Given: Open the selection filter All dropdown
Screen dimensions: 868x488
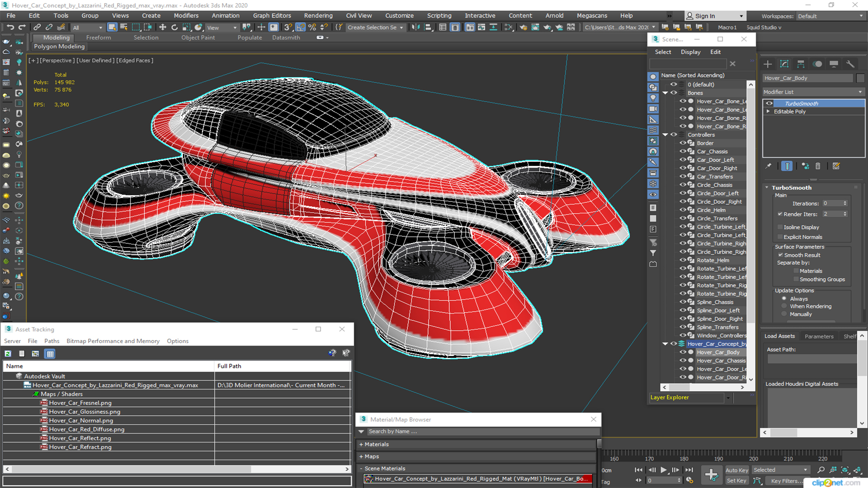Looking at the screenshot, I should click(88, 28).
